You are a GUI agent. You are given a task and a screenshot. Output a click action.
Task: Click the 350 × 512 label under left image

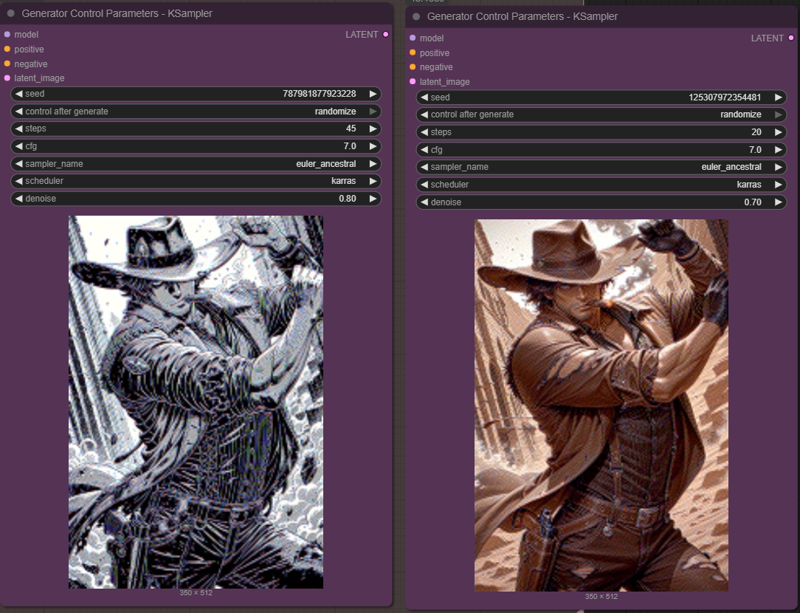coord(196,593)
